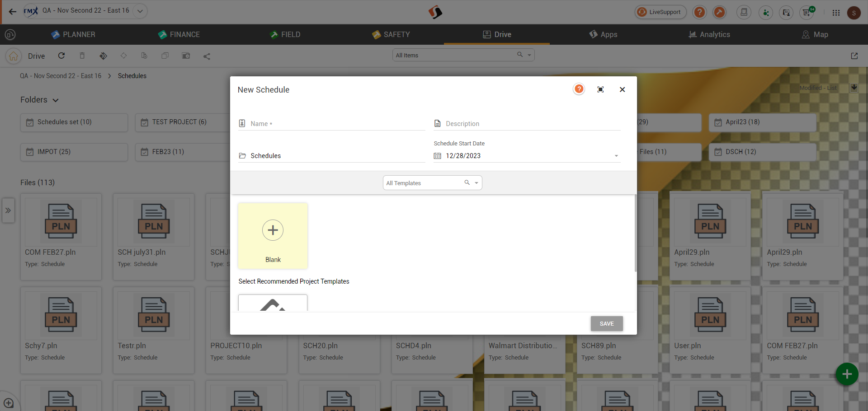Open the Map tab
This screenshot has width=868, height=411.
[x=815, y=34]
